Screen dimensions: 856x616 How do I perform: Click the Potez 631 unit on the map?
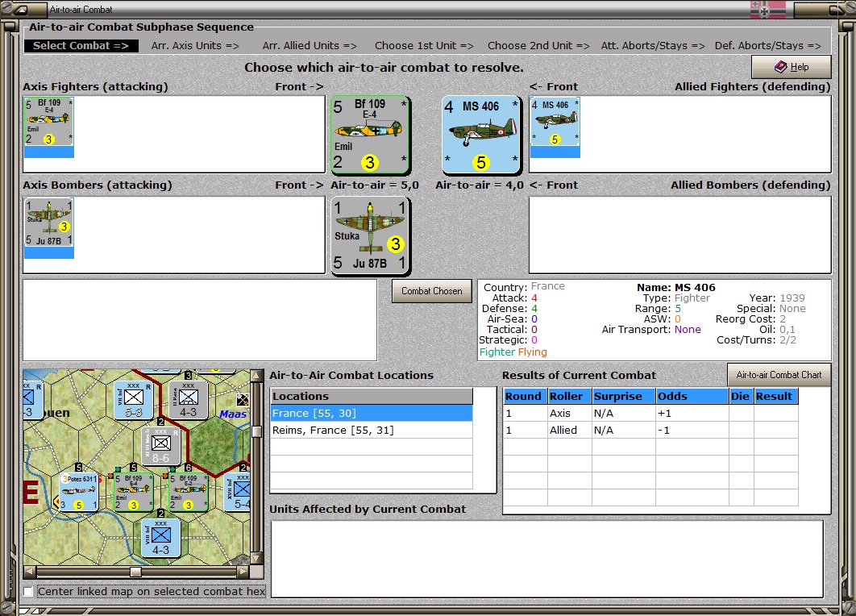click(x=79, y=492)
